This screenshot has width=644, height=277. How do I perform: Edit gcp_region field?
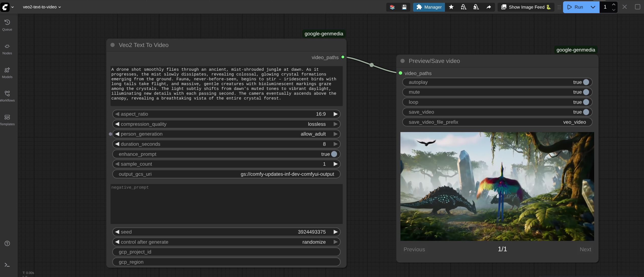pos(226,262)
